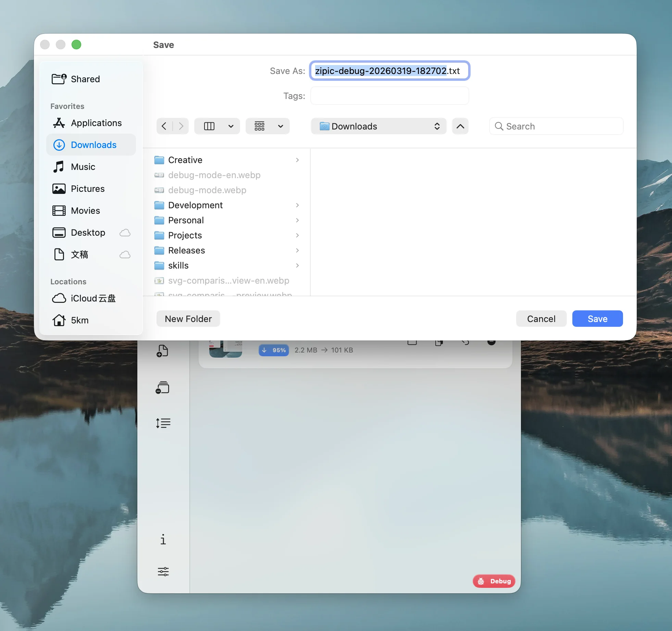Click the line spacing list icon
Screen dimensions: 672x631
(163, 423)
